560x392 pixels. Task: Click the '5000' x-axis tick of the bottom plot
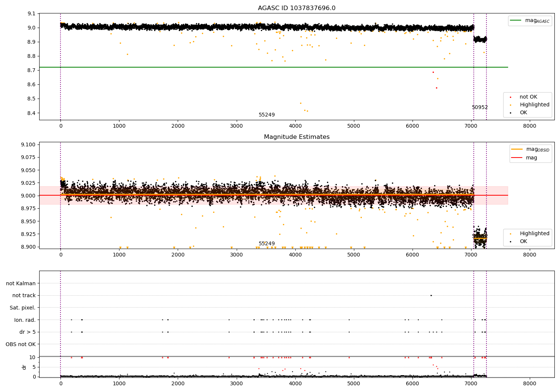(354, 383)
